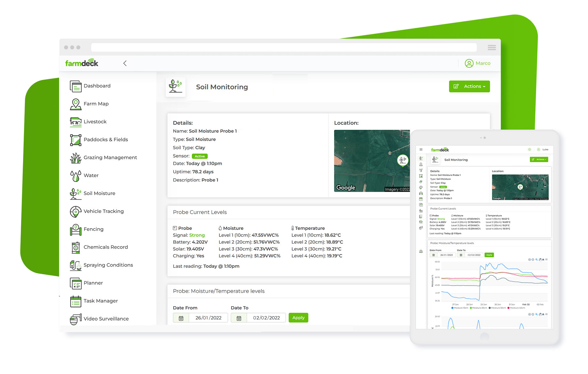Click the tablet Apply button
The width and height of the screenshot is (588, 374).
[489, 255]
